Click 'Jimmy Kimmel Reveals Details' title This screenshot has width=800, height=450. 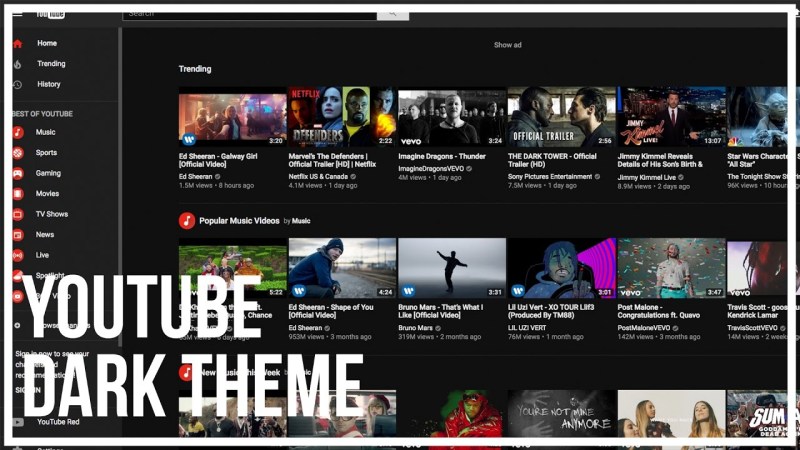tap(660, 160)
